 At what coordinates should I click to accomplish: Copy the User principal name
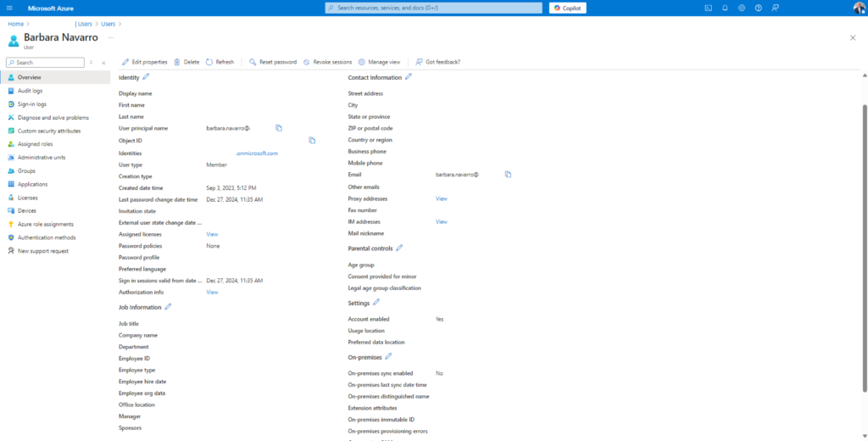pos(279,128)
